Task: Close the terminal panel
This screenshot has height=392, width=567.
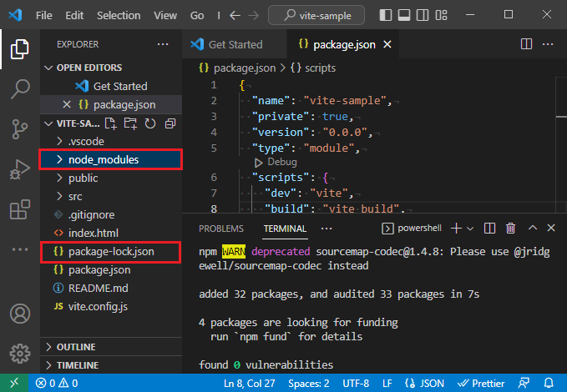Action: pyautogui.click(x=551, y=228)
